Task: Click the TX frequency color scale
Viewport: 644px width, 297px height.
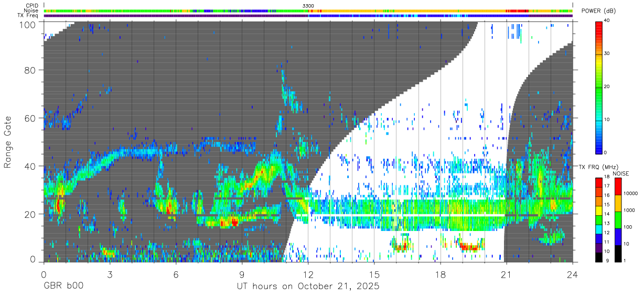Action: point(598,219)
